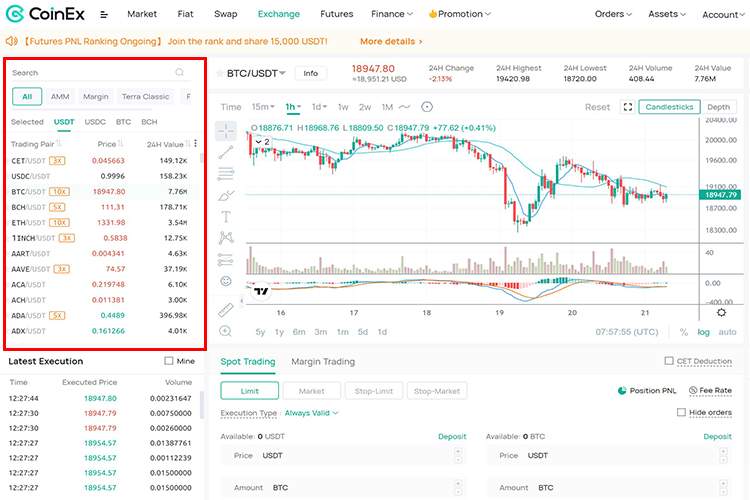Enable the CET Deduction checkbox
This screenshot has height=500, width=750.
coord(669,361)
